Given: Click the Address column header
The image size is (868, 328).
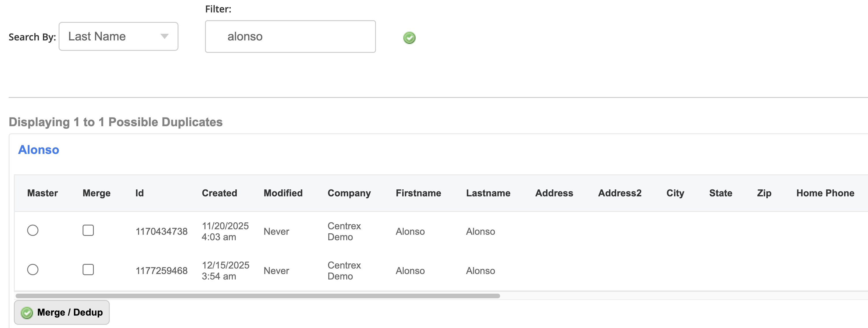Looking at the screenshot, I should [554, 193].
